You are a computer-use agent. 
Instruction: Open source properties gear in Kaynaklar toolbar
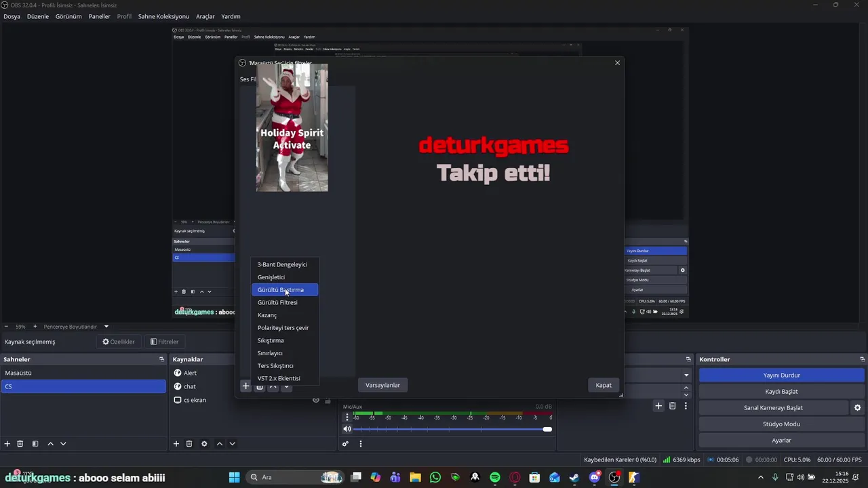[204, 444]
